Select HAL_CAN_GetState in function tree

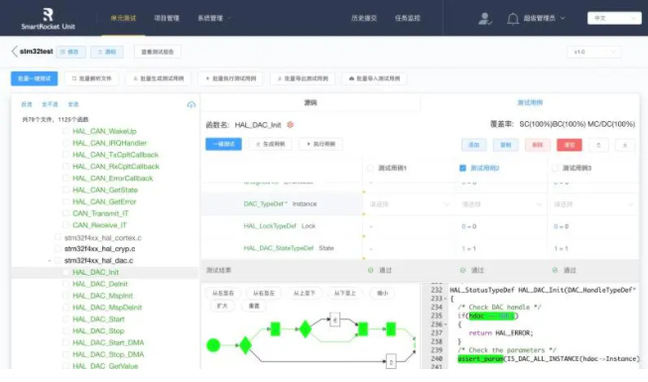click(105, 190)
